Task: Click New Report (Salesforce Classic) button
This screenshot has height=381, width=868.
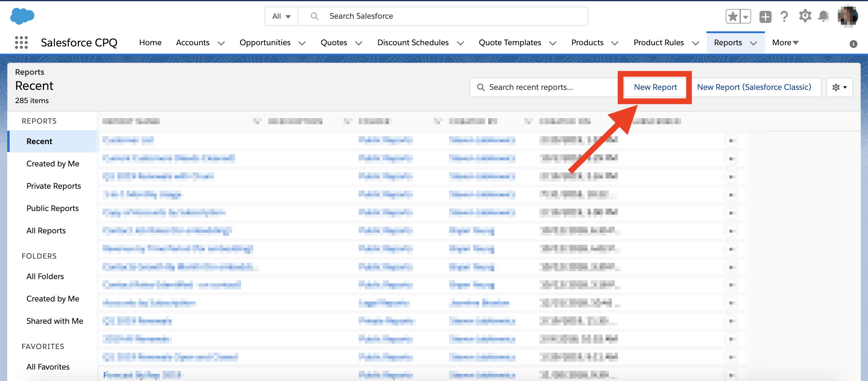Action: pyautogui.click(x=754, y=87)
